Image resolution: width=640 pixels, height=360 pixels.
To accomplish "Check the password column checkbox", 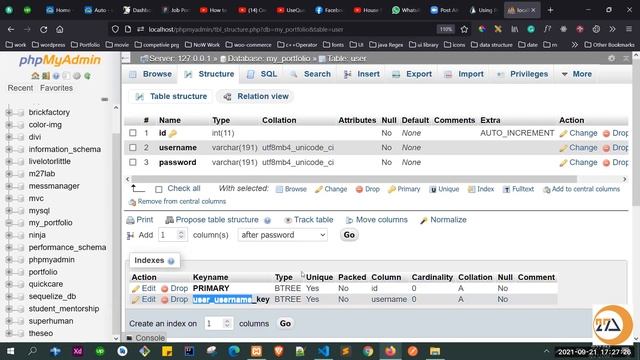I will coord(133,162).
